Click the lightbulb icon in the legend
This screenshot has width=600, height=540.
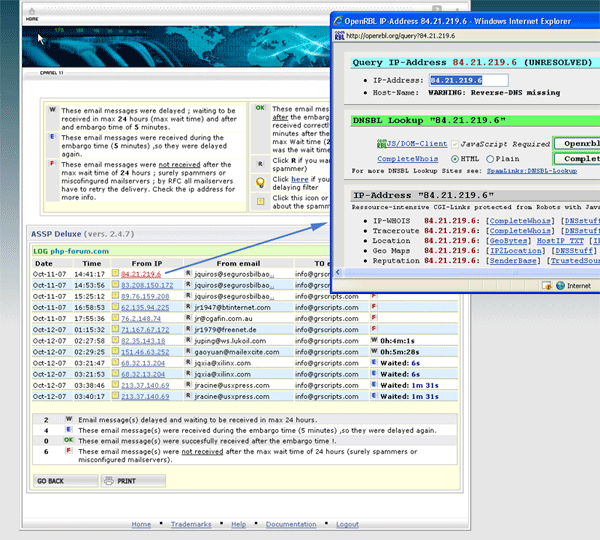tap(260, 183)
